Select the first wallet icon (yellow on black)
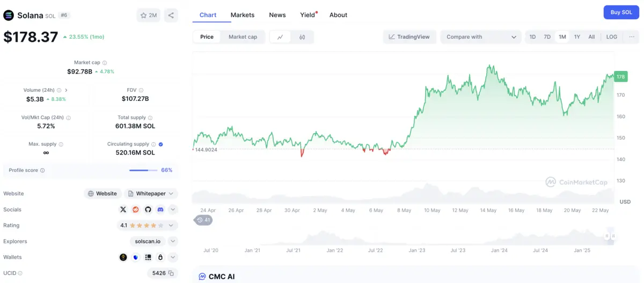Screen dimensions: 644x283 coord(123,257)
